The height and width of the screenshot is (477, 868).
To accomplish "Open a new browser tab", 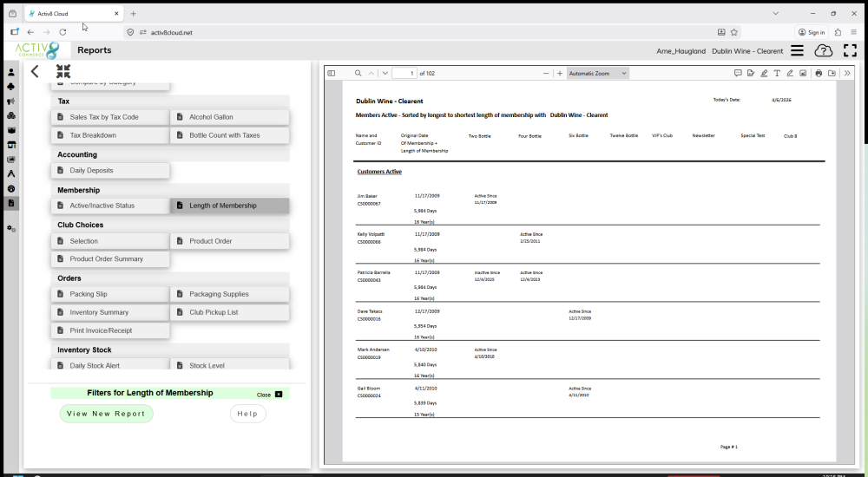I will click(134, 13).
